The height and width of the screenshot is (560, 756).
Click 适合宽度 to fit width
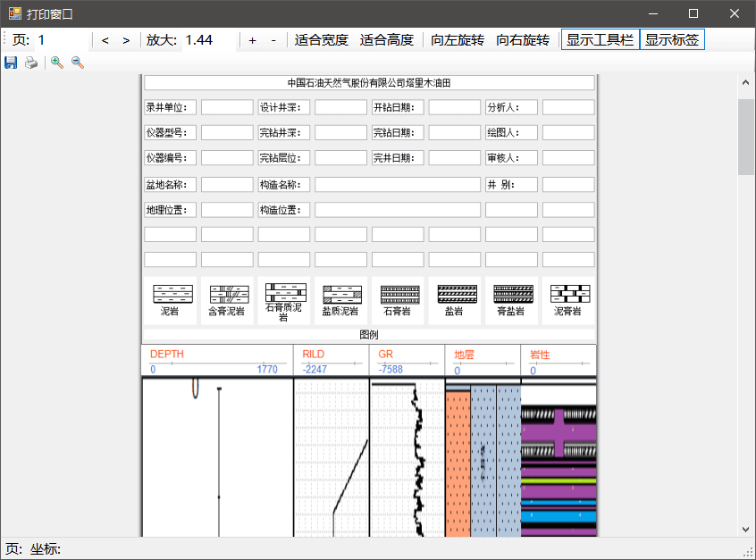[x=322, y=40]
